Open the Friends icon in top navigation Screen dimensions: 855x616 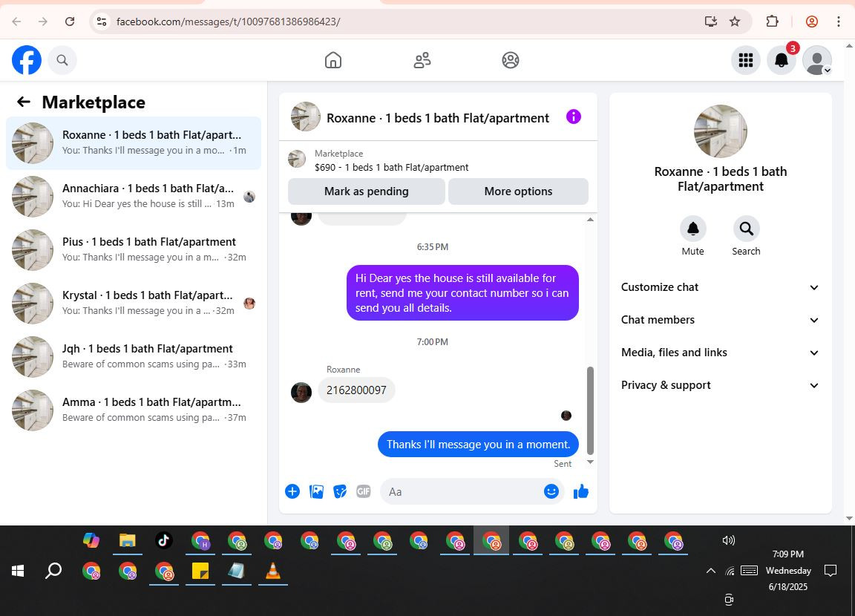(422, 60)
